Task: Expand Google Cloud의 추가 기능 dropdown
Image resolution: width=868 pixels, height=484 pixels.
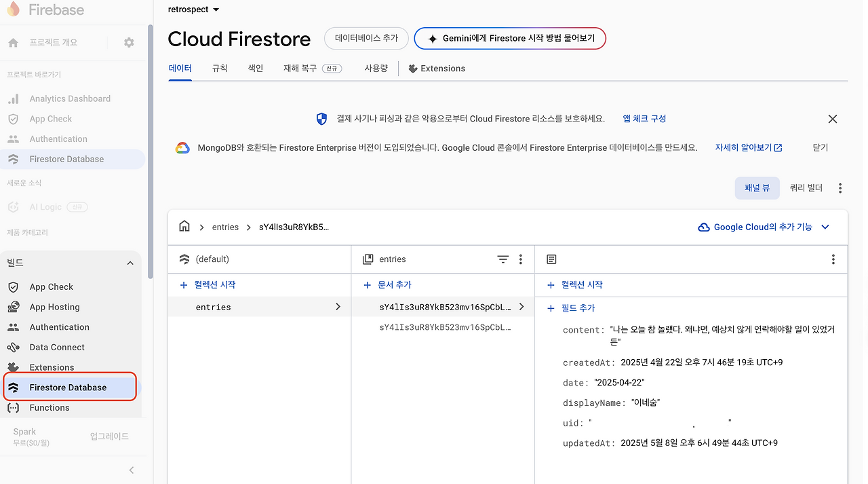Action: tap(764, 227)
